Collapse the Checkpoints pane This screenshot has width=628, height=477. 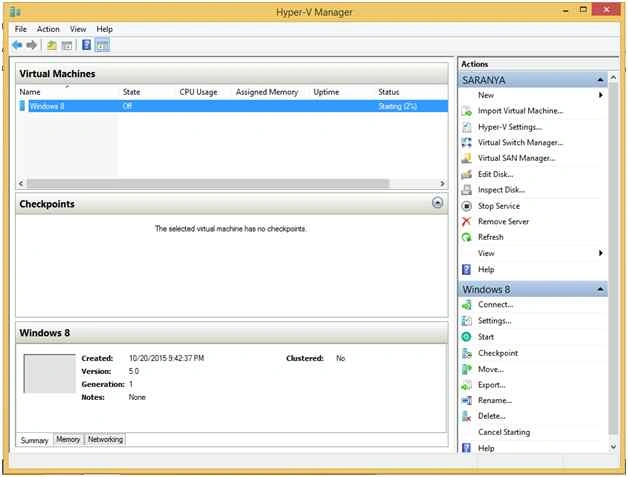click(x=437, y=203)
